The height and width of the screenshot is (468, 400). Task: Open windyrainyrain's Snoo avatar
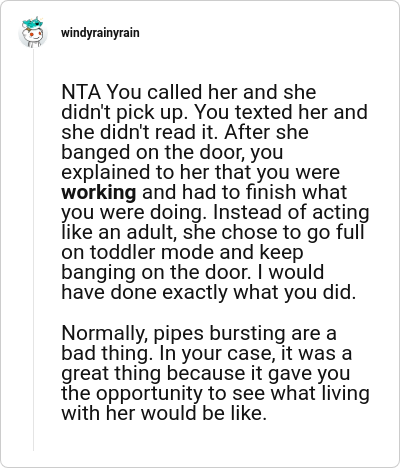pos(32,32)
